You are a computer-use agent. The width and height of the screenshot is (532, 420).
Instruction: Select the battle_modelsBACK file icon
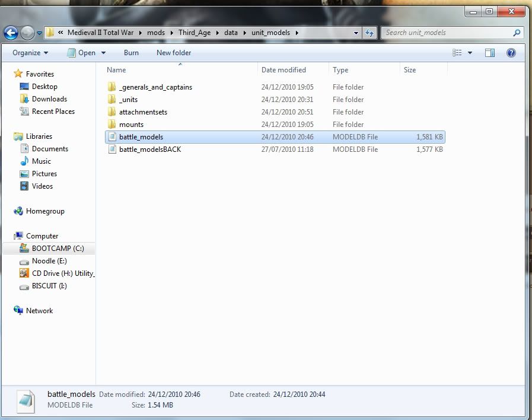pos(112,149)
